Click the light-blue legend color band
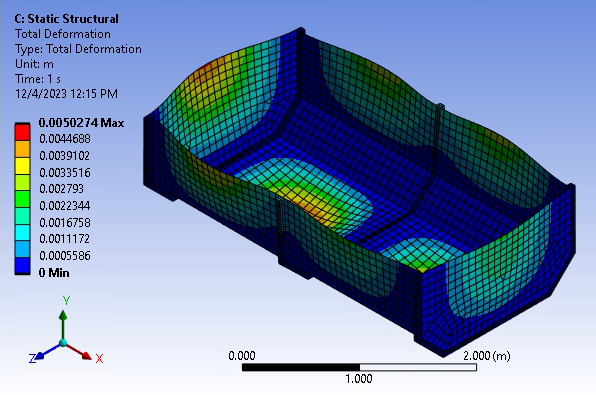Screen dimensions: 596x395 (22, 249)
